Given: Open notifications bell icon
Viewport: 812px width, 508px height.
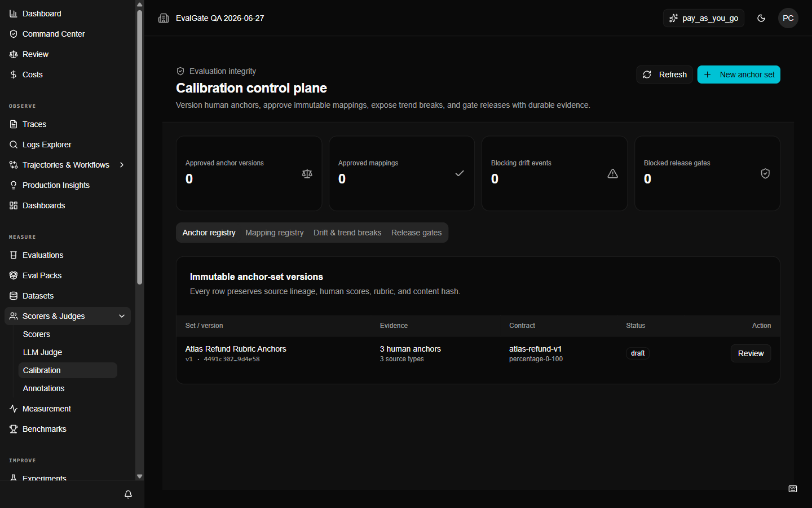Looking at the screenshot, I should [128, 494].
